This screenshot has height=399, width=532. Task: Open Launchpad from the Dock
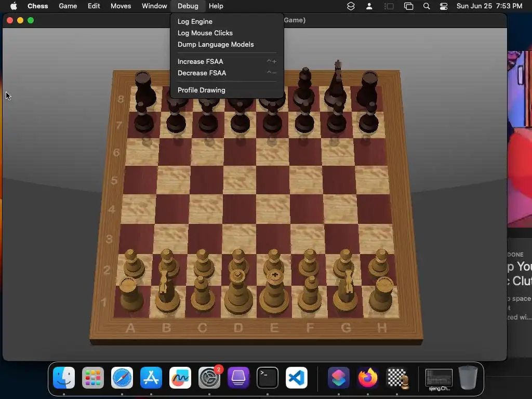pyautogui.click(x=93, y=378)
